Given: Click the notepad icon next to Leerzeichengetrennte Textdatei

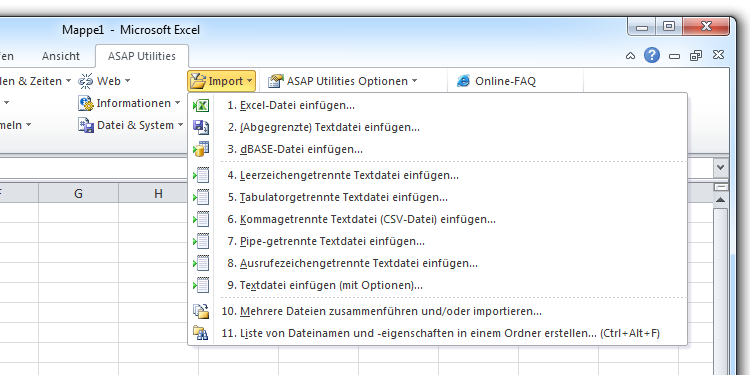Looking at the screenshot, I should click(x=201, y=176).
